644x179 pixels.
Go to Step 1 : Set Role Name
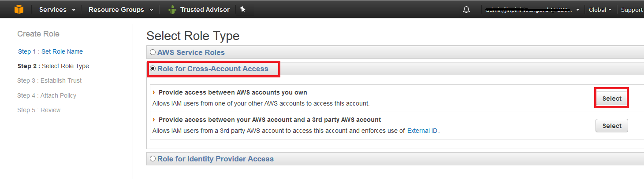pos(50,51)
